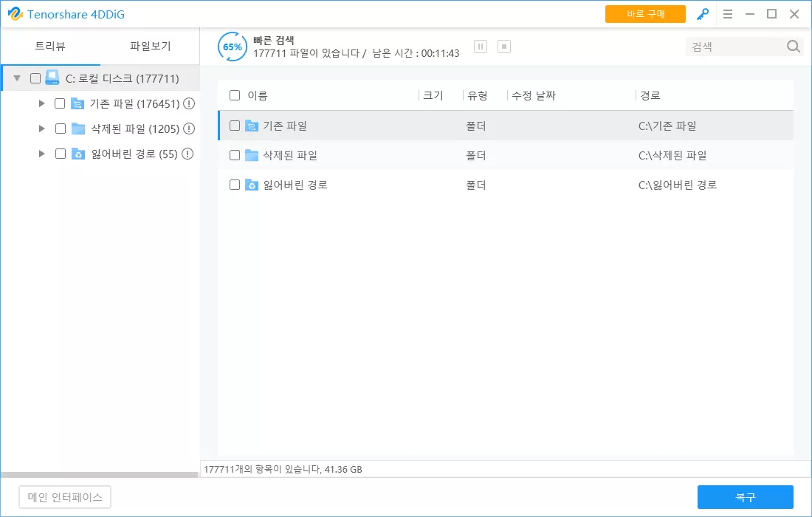Screen dimensions: 812x517
Task: Click 기존 파일 folder icon in tree
Action: click(x=78, y=103)
